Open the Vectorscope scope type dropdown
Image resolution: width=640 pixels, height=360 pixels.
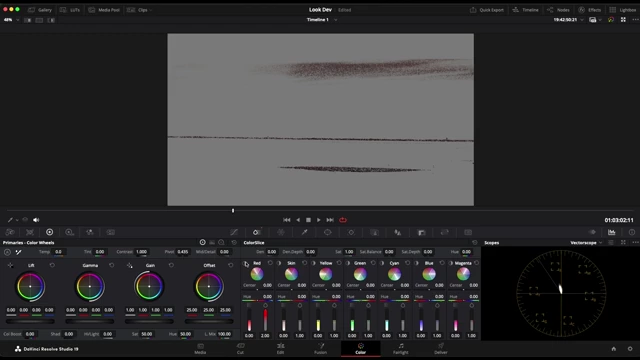click(586, 242)
